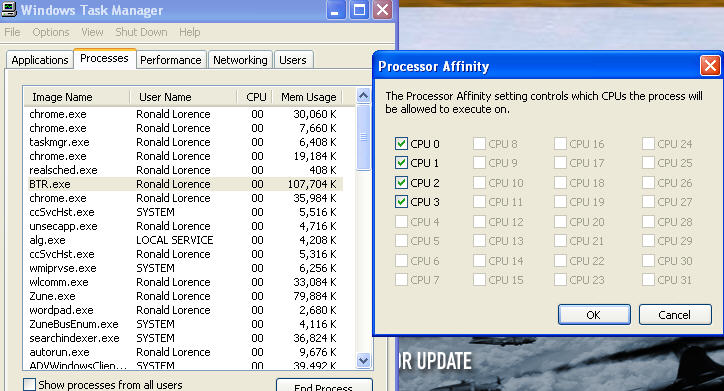The image size is (724, 391).
Task: Toggle the CPU 16 checkbox
Action: [560, 144]
